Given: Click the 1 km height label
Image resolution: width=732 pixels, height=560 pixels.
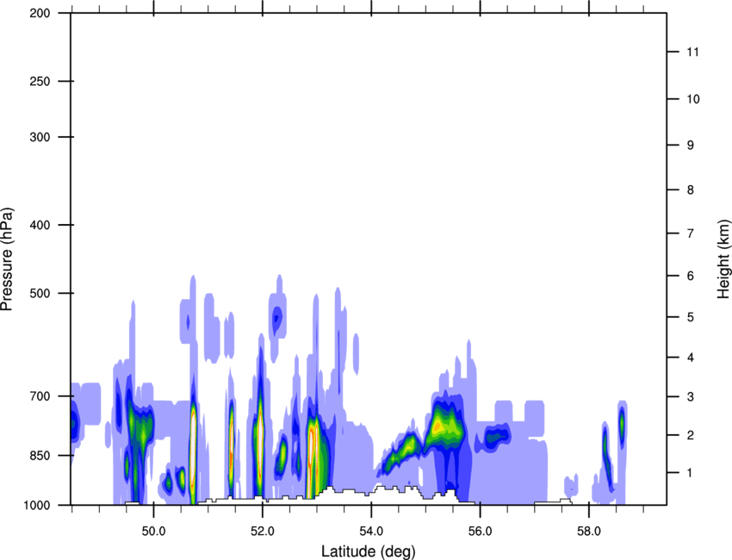Looking at the screenshot, I should 691,473.
